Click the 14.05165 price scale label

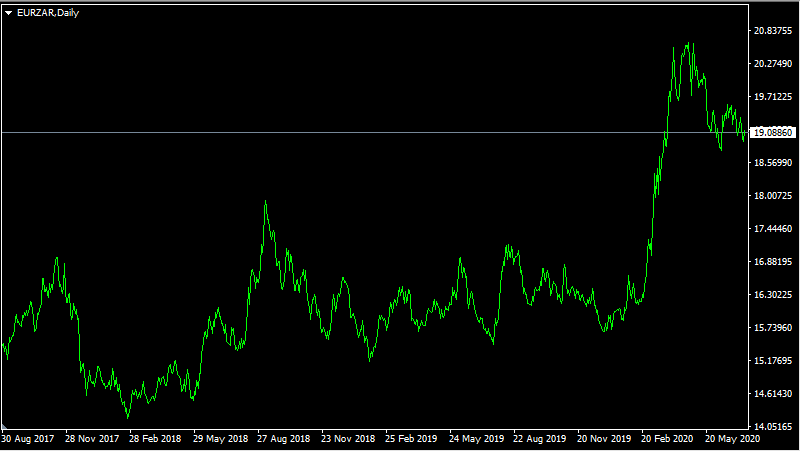click(773, 426)
